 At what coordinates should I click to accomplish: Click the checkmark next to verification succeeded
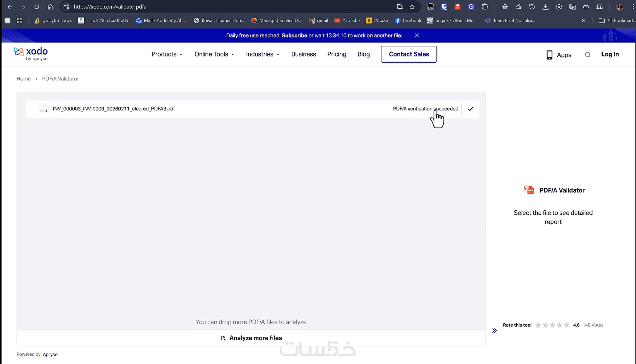click(x=470, y=109)
